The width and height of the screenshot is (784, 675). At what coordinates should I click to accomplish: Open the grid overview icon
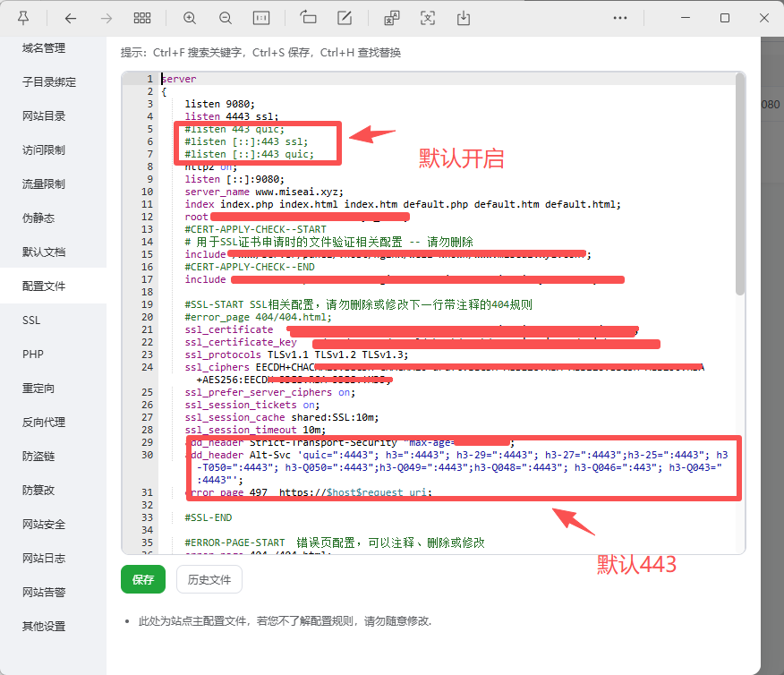tap(141, 18)
